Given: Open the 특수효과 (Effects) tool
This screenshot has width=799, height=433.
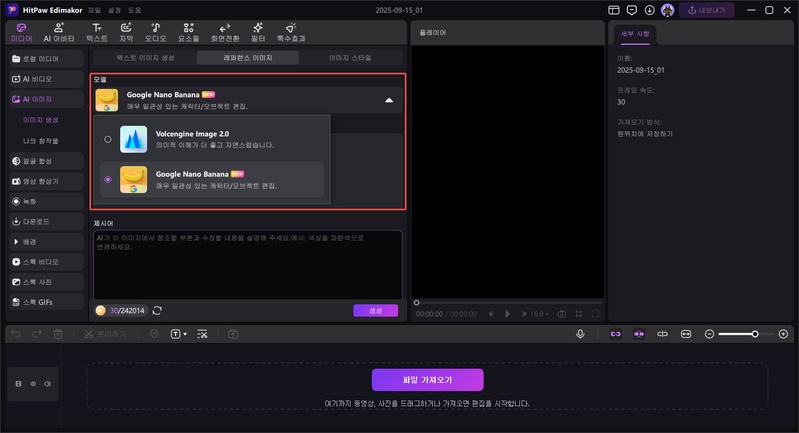Looking at the screenshot, I should pyautogui.click(x=292, y=32).
